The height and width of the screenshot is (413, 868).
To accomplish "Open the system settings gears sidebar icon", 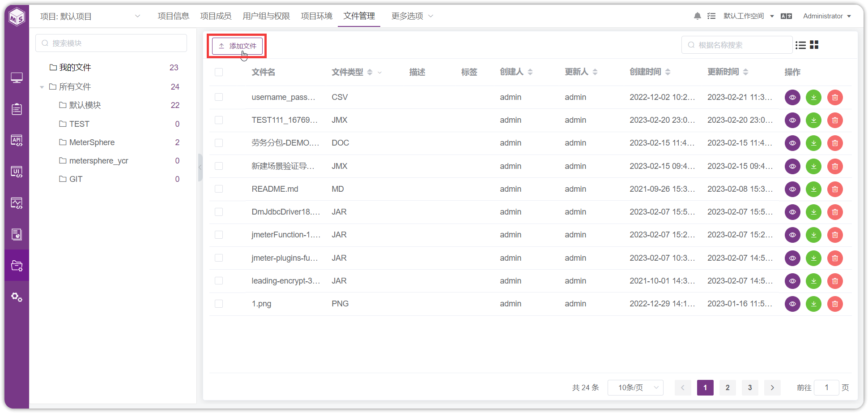I will click(17, 297).
